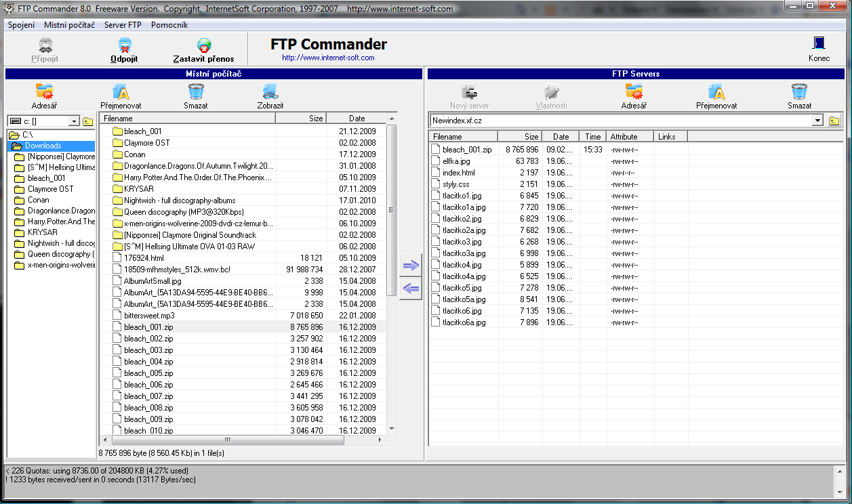Screen dimensions: 852x504
Task: Select Downloads folder in tree
Action: (43, 146)
